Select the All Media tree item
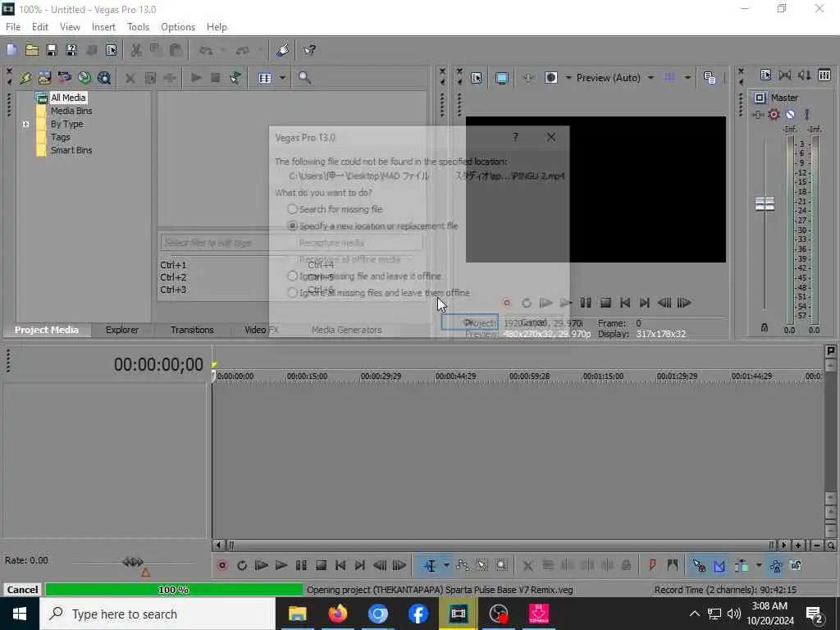 (68, 98)
